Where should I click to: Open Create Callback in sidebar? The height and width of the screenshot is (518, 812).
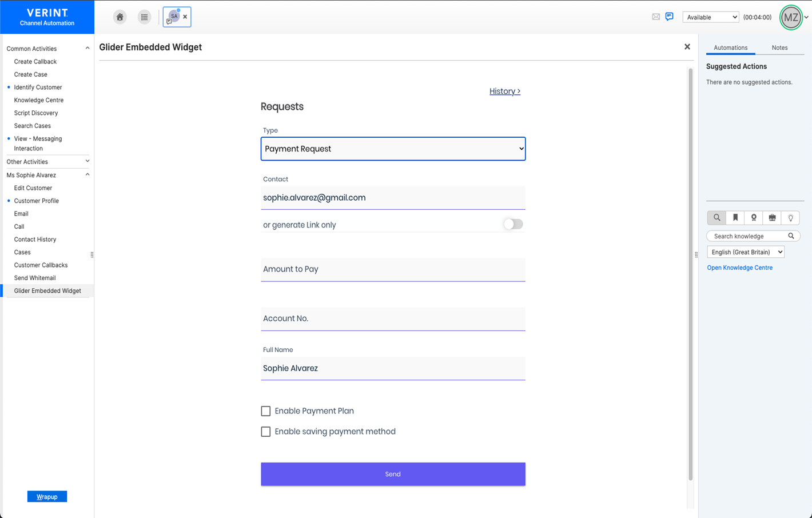35,62
